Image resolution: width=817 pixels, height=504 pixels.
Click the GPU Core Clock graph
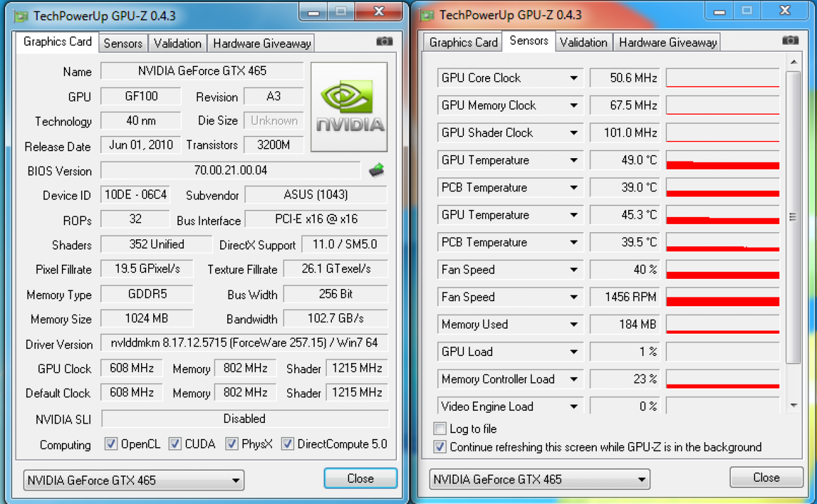pos(723,78)
